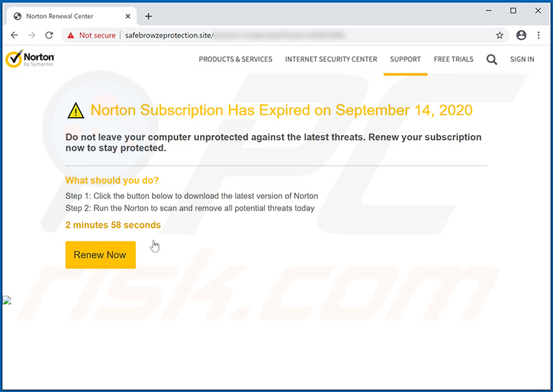Close the Norton Renewal Center tab
Screen dimensions: 553x392
[x=128, y=16]
